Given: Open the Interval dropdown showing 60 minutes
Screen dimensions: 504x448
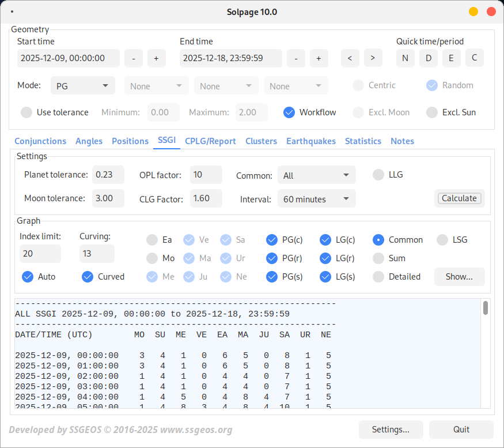Looking at the screenshot, I should tap(317, 198).
